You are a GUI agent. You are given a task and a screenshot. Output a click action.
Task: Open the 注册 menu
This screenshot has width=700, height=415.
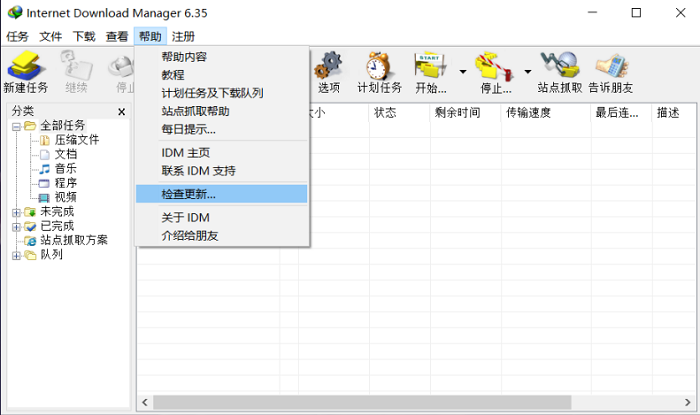click(x=183, y=37)
